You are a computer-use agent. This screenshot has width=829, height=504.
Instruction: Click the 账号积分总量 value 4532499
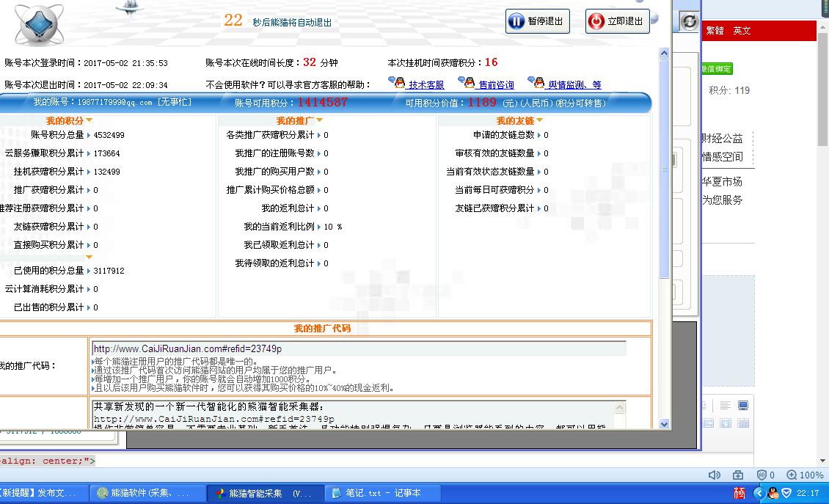coord(109,135)
